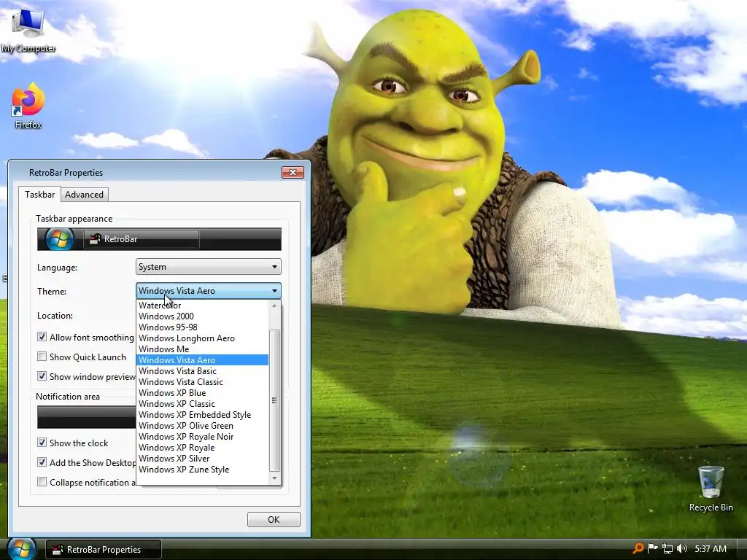Click theme list scrollbar up arrow
Image resolution: width=747 pixels, height=560 pixels.
[274, 306]
